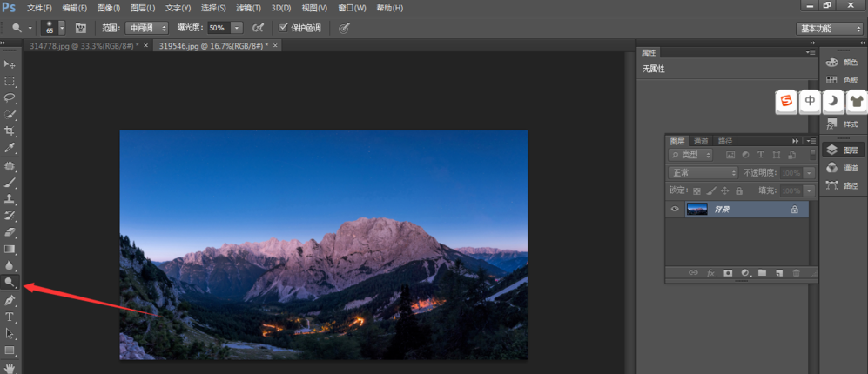Screen dimensions: 868x374
Task: Click the 背景 layer thumbnail
Action: pyautogui.click(x=696, y=210)
